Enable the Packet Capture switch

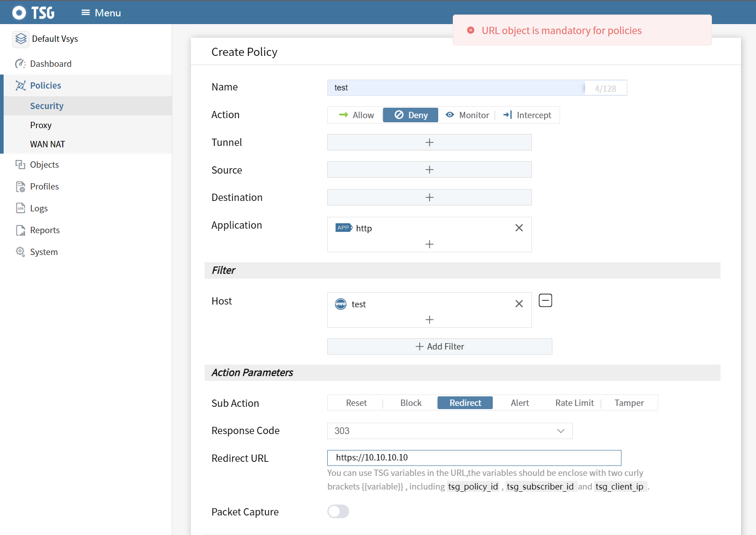tap(338, 511)
